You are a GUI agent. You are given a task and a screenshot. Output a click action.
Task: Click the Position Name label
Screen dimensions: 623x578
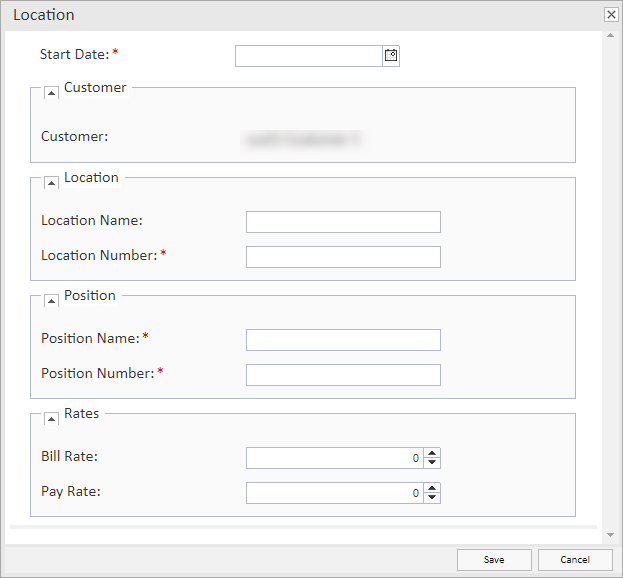(x=91, y=338)
